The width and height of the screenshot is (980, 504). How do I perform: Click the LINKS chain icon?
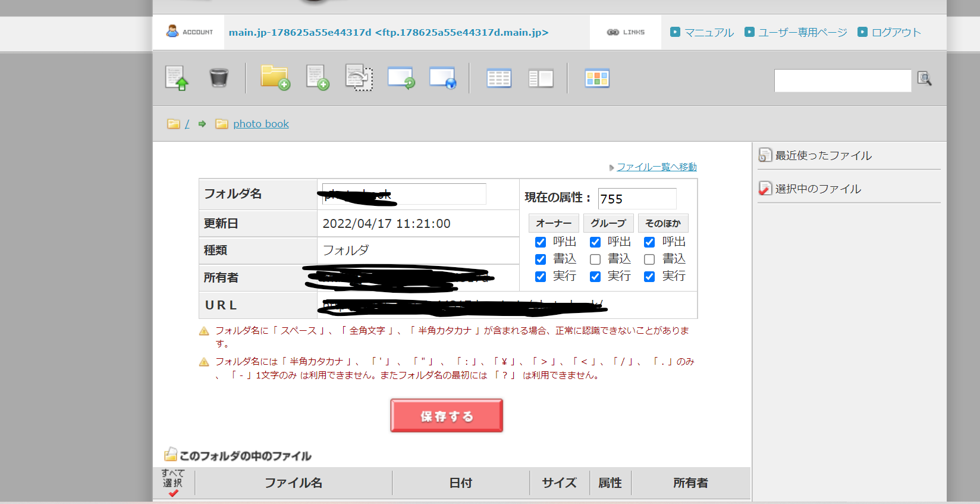coord(613,32)
